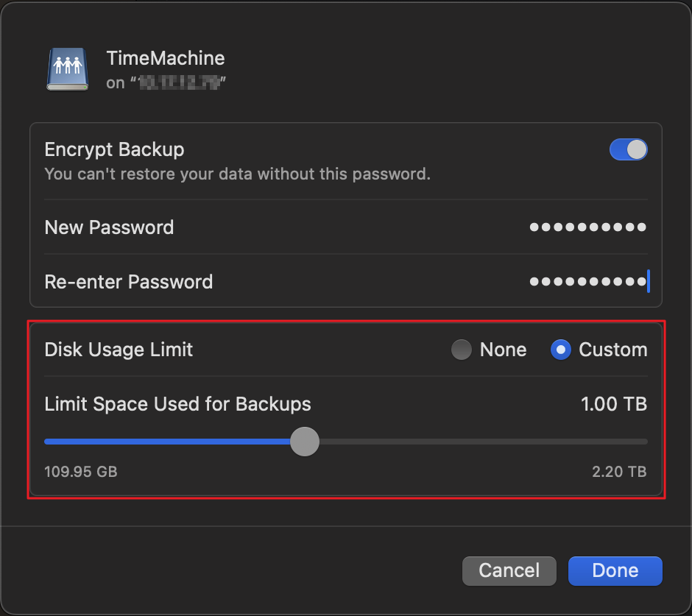Screen dimensions: 692x616
Task: Click the Disk Usage Limit label
Action: click(x=119, y=350)
